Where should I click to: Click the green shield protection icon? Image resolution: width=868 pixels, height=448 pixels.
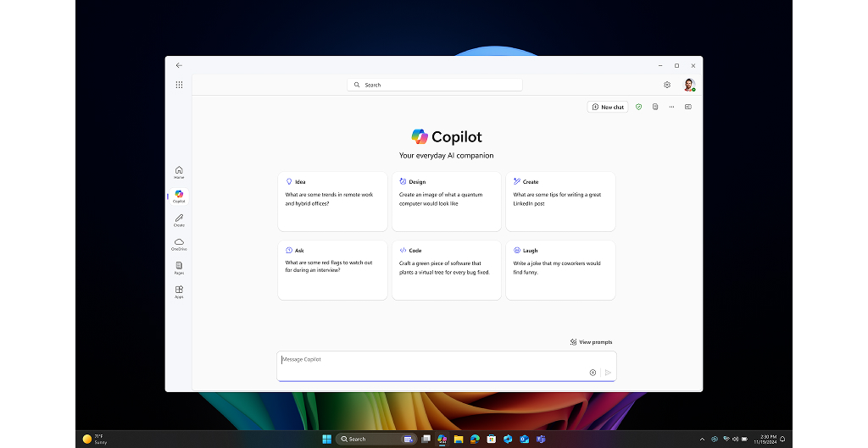click(639, 107)
